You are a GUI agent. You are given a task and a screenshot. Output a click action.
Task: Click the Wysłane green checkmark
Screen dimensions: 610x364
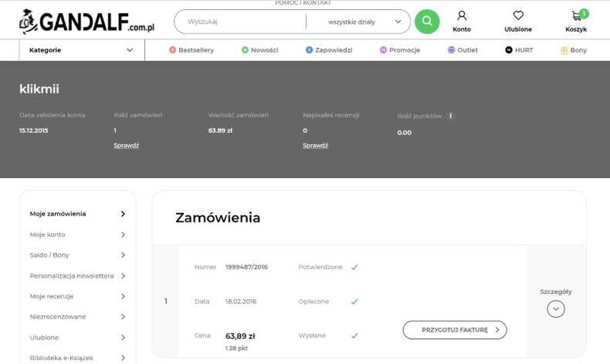pos(355,336)
